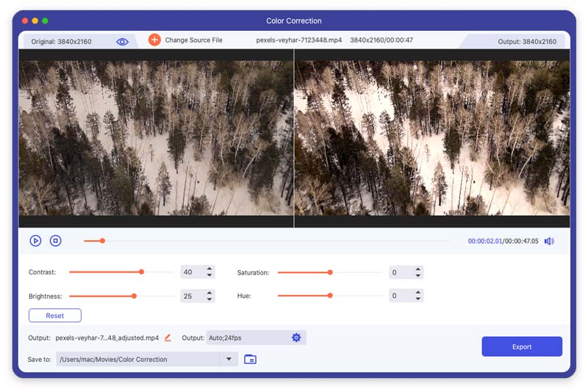Select the Output 3840x2160 tab
Viewport: 588px width, 392px height.
pyautogui.click(x=527, y=42)
